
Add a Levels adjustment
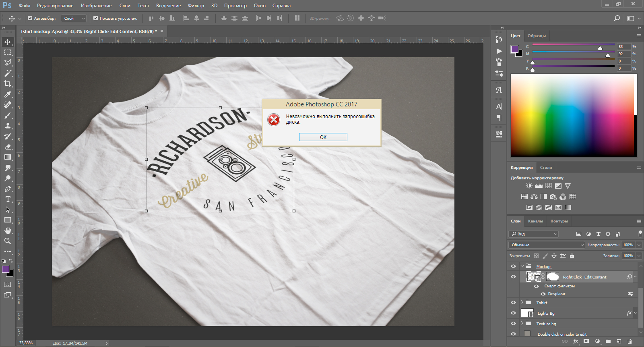539,186
